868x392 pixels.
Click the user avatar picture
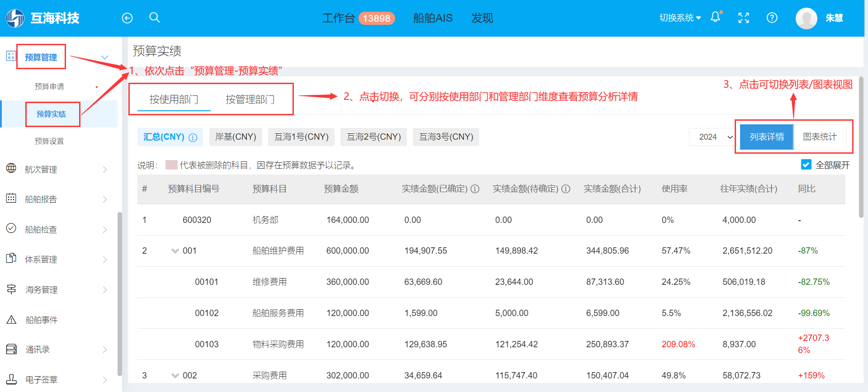click(806, 18)
